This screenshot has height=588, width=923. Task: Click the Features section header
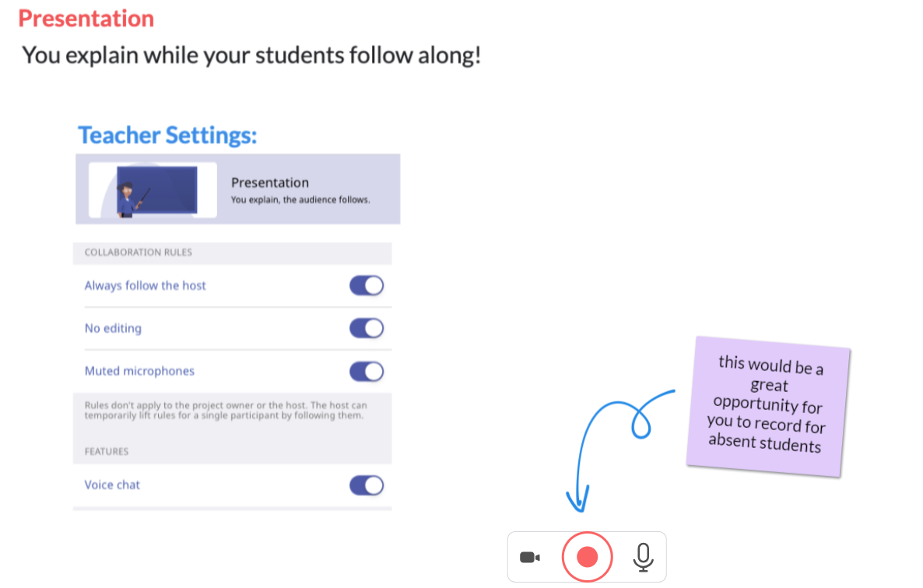coord(107,452)
